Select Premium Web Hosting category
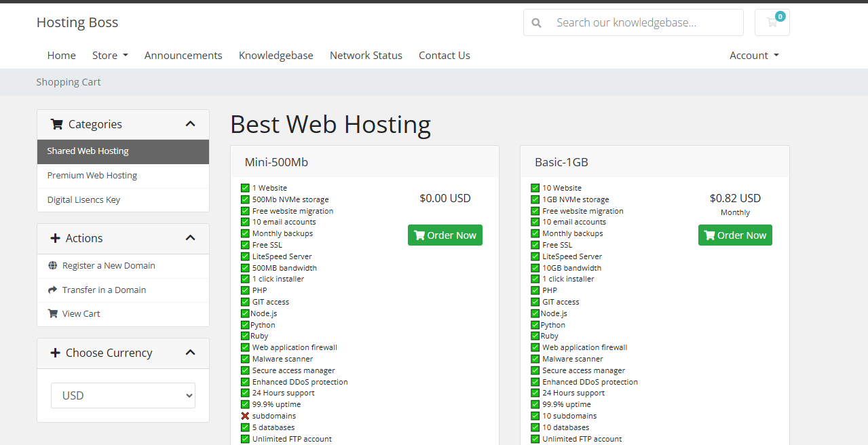Viewport: 868px width, 445px height. point(123,176)
